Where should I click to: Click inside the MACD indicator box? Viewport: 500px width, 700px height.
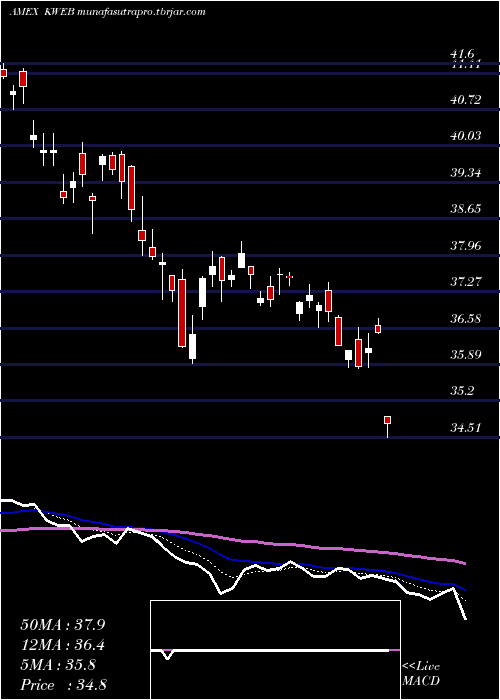[x=275, y=650]
